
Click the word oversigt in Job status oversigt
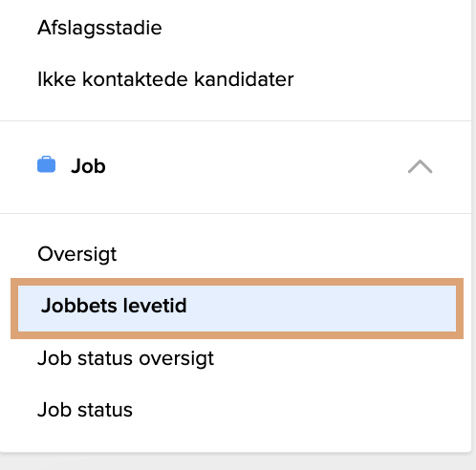pyautogui.click(x=177, y=359)
